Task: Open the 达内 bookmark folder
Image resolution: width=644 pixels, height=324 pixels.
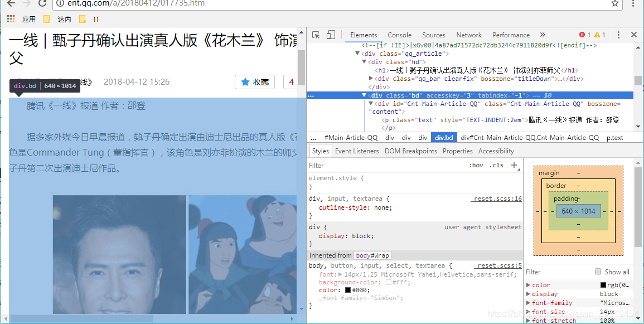Action: point(57,19)
